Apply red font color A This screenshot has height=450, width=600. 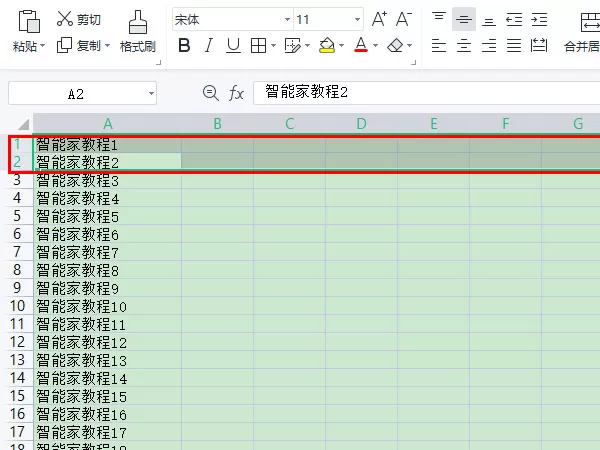point(361,45)
